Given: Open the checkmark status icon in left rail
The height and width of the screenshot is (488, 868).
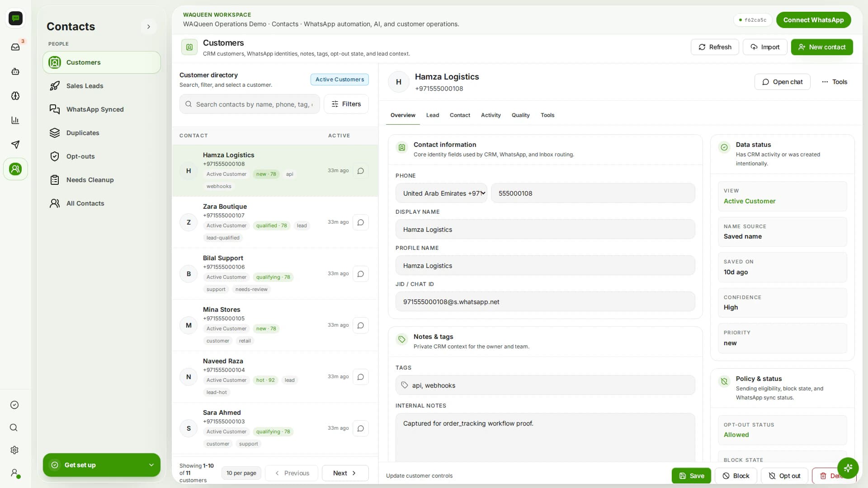Looking at the screenshot, I should (x=14, y=405).
